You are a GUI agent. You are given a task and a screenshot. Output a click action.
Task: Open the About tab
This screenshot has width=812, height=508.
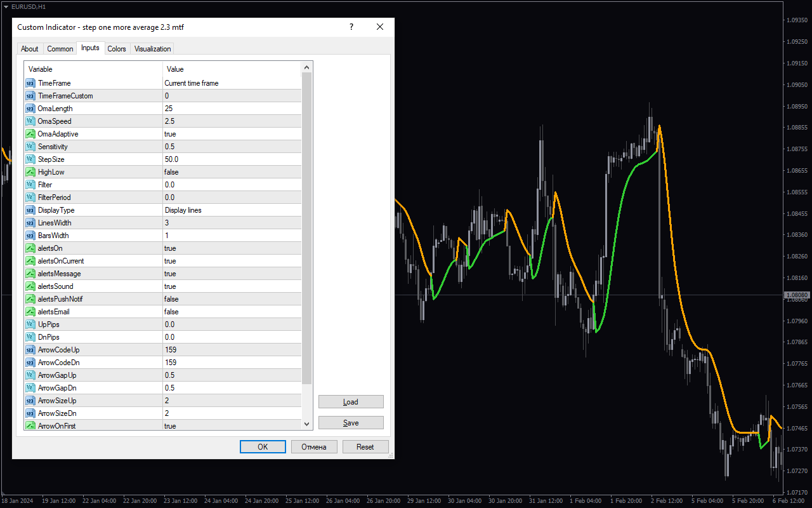30,49
